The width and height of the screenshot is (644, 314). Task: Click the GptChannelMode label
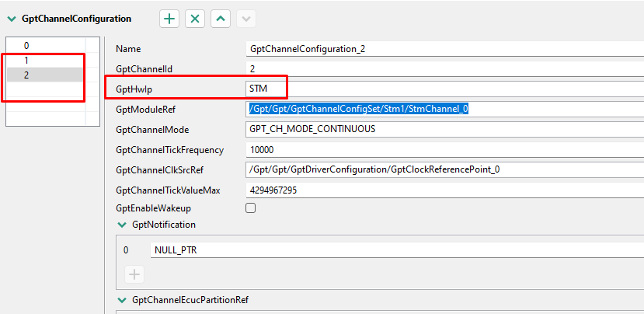tap(152, 130)
